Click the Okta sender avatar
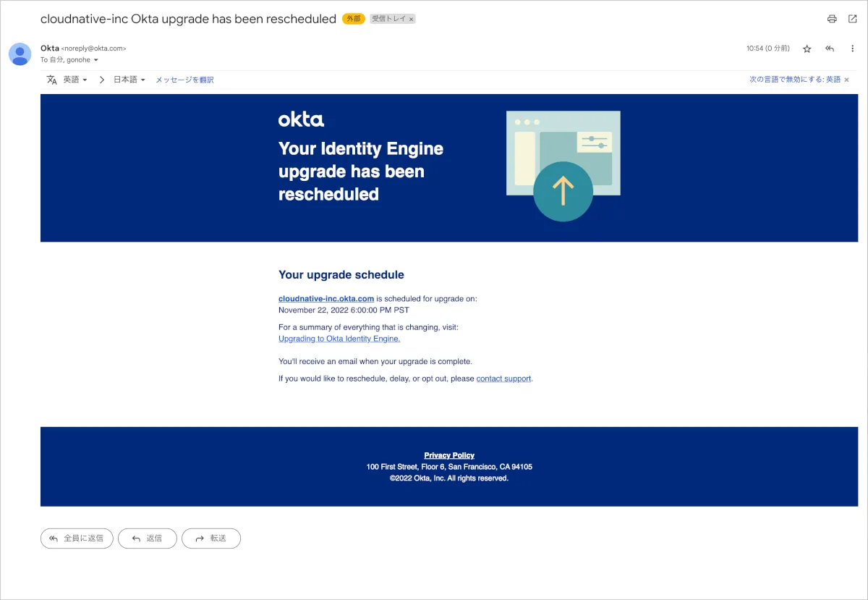The image size is (868, 600). point(20,54)
